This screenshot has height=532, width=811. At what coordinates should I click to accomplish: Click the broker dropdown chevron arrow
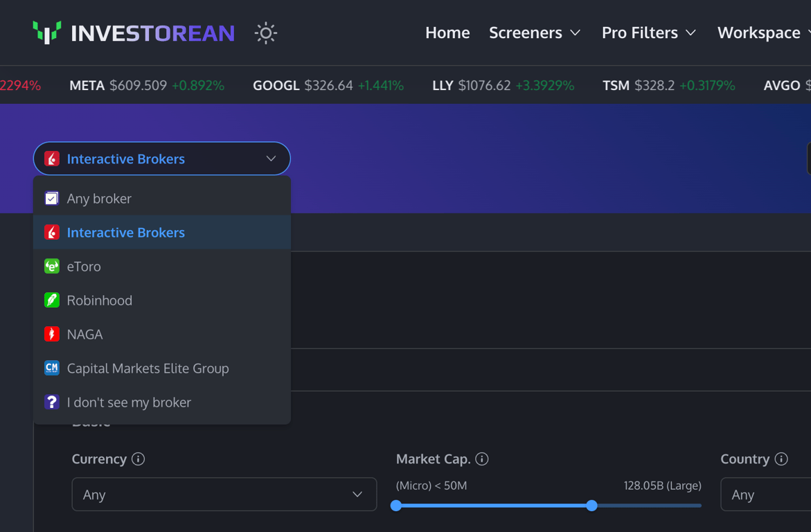click(271, 159)
